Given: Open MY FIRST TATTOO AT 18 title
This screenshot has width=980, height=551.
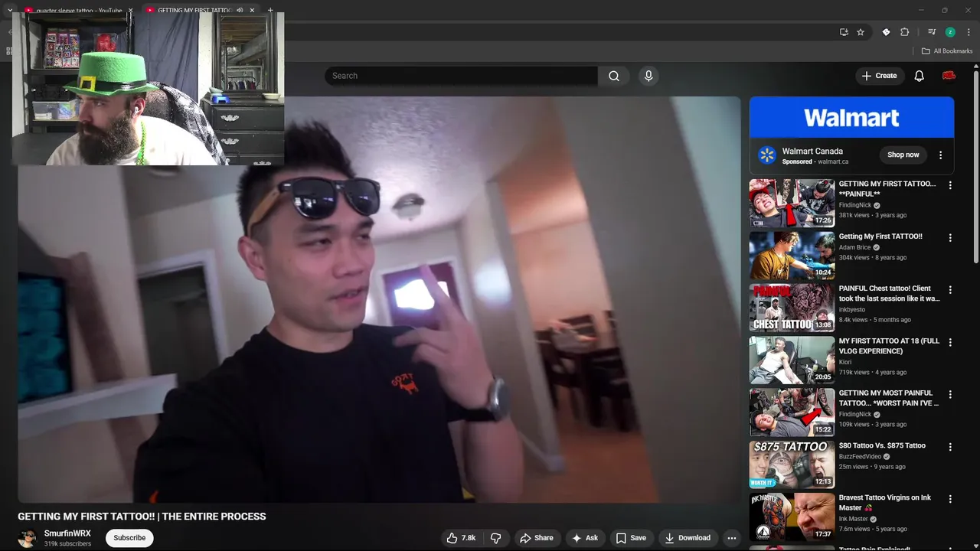Looking at the screenshot, I should tap(889, 346).
